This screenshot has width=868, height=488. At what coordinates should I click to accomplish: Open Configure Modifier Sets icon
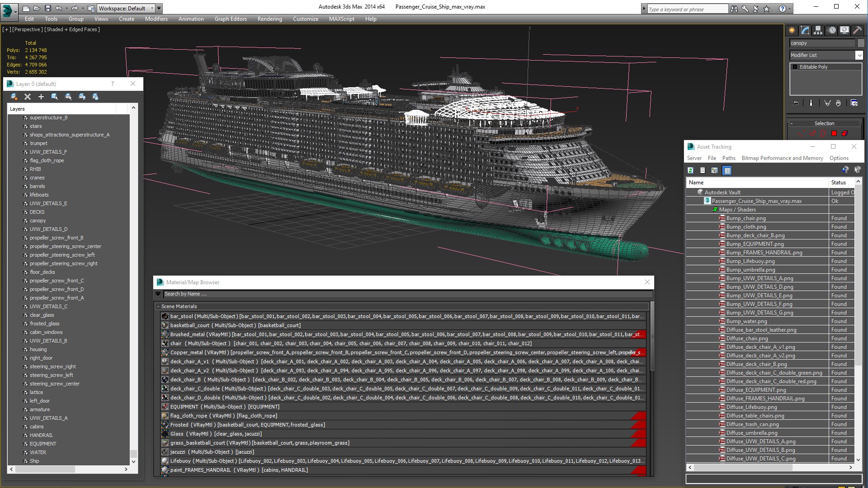(x=854, y=103)
